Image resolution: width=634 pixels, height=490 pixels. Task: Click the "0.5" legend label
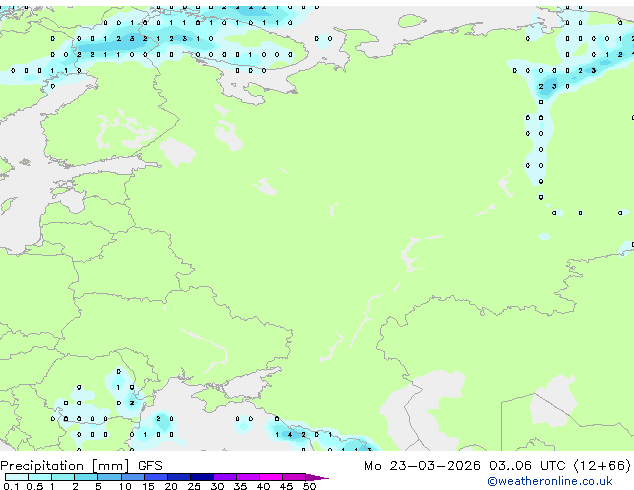pos(34,486)
